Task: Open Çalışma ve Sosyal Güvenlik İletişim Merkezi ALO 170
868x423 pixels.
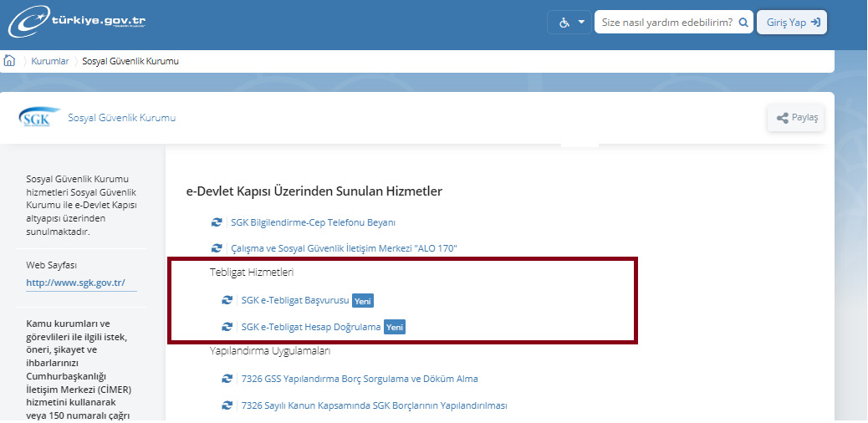Action: [x=344, y=248]
